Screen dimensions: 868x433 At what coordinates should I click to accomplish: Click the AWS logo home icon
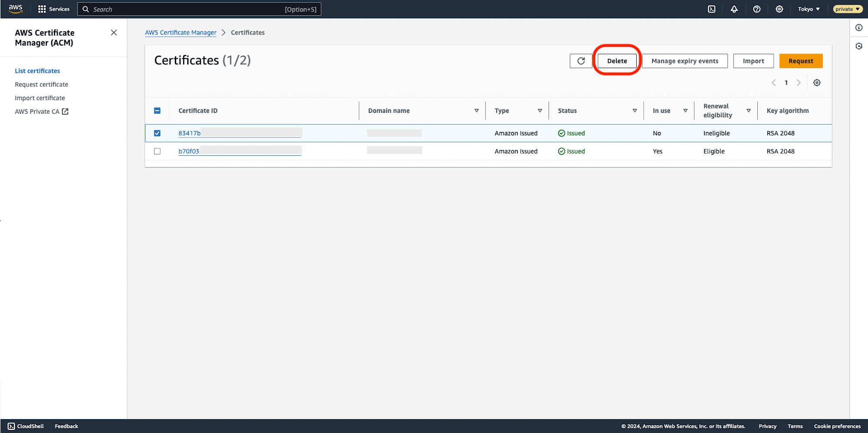(16, 9)
